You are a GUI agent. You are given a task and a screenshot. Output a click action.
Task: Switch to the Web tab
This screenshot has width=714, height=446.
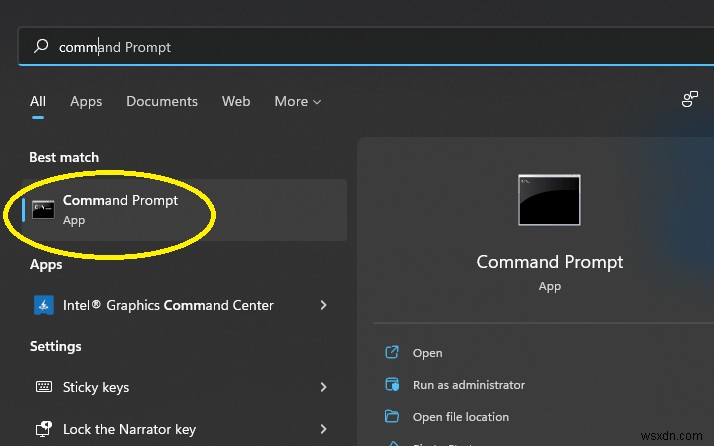(x=236, y=101)
